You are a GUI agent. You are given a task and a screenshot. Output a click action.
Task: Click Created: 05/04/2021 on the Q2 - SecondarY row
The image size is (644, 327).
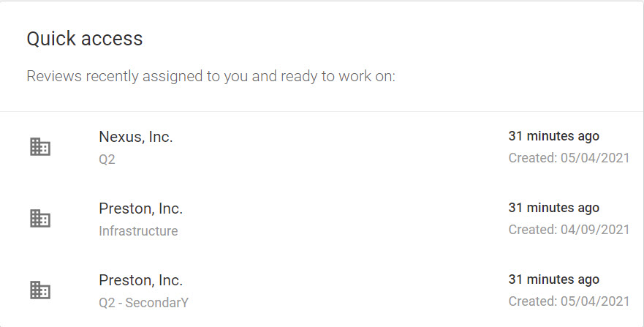click(x=569, y=301)
